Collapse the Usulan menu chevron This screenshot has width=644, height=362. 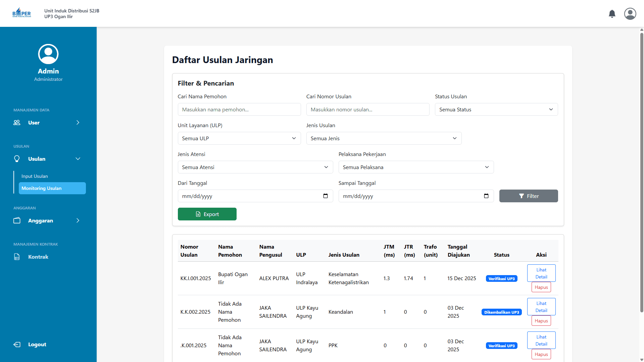click(78, 159)
